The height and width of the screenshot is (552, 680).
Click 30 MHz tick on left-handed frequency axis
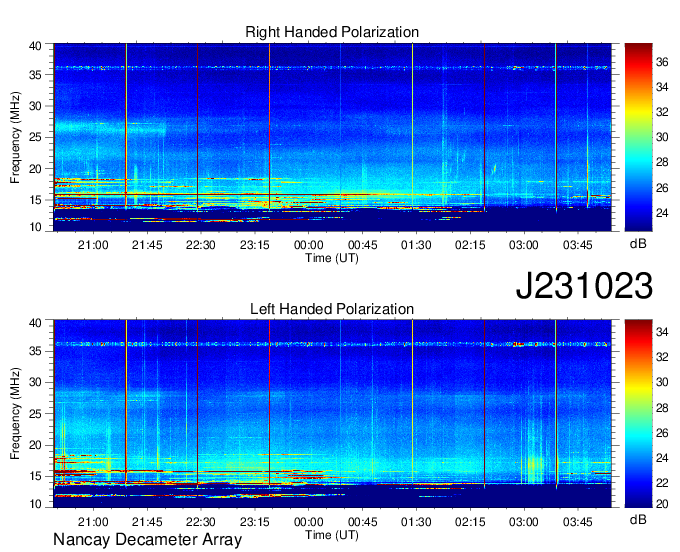pos(35,382)
